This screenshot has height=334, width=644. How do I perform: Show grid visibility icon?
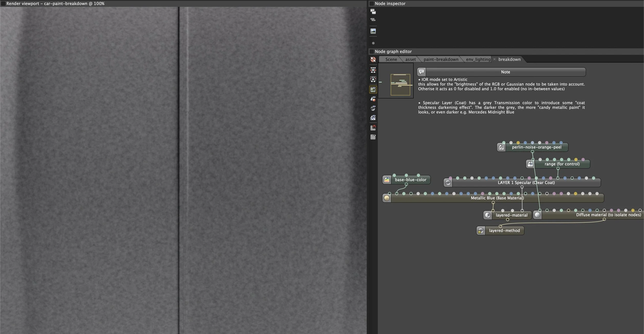(373, 137)
